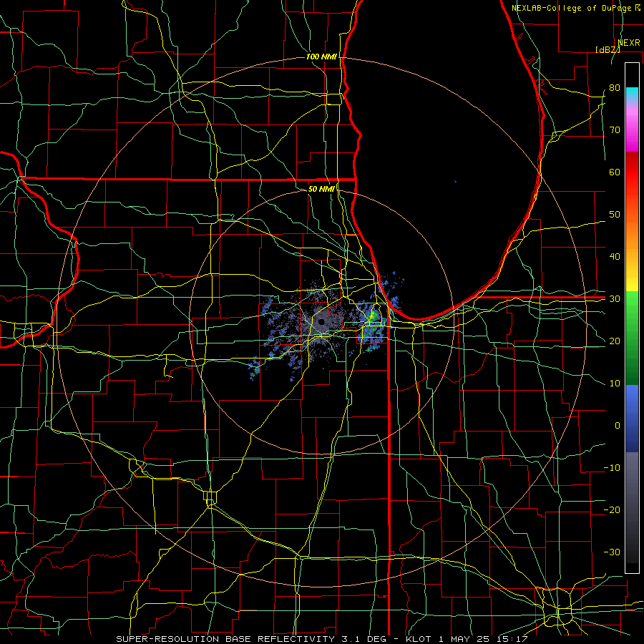Click the blue band of color bar
The image size is (644, 644).
tap(632, 417)
